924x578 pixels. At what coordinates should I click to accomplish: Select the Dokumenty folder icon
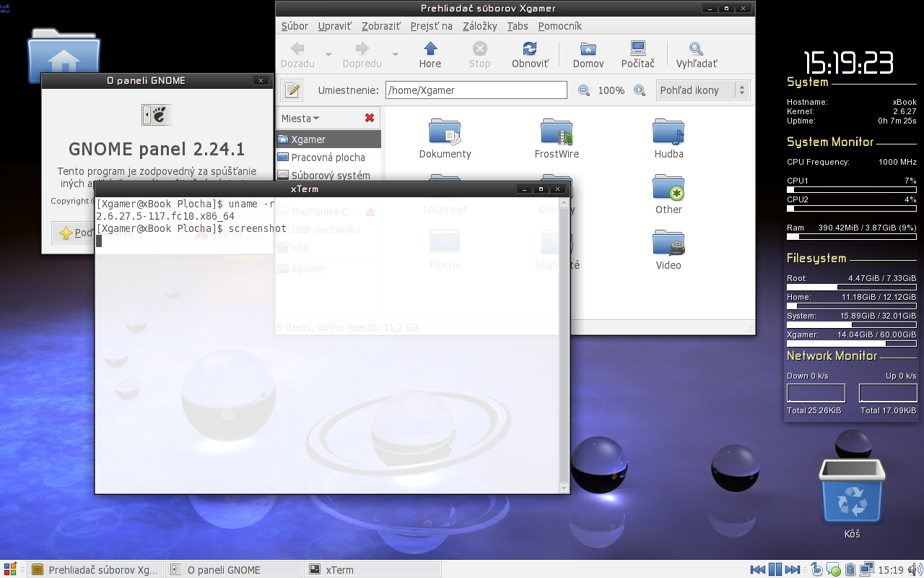point(445,132)
